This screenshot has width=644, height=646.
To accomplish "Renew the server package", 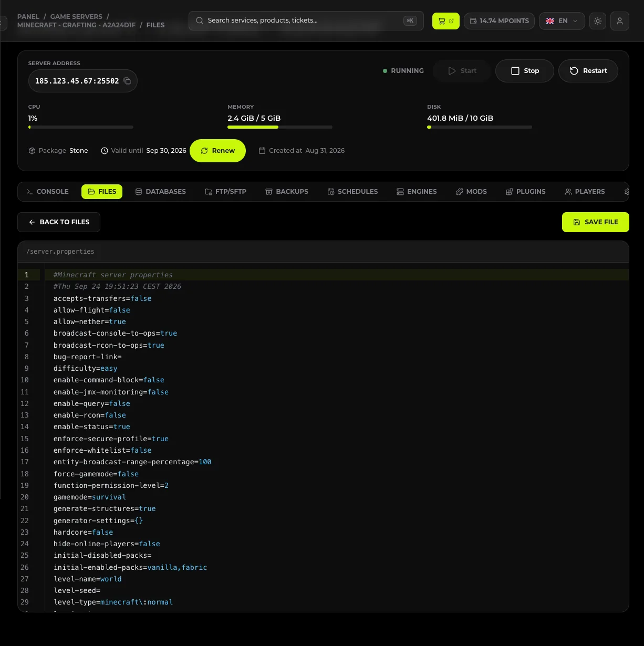I will click(x=217, y=151).
